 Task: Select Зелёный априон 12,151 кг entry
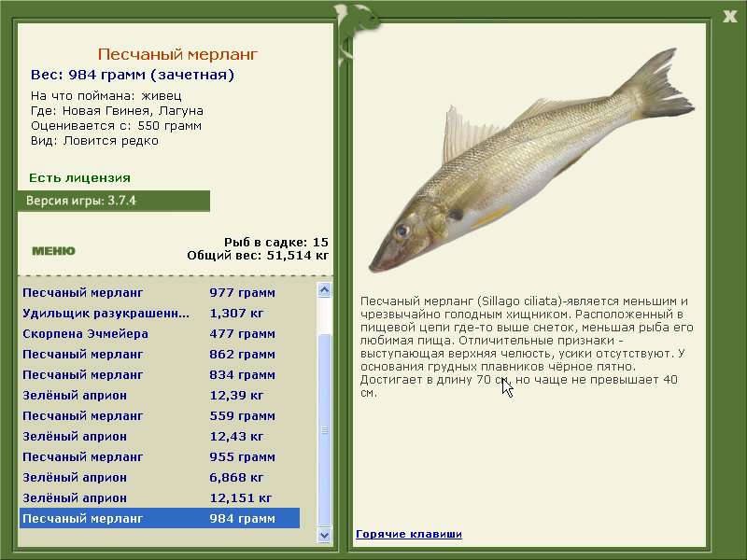pos(160,497)
